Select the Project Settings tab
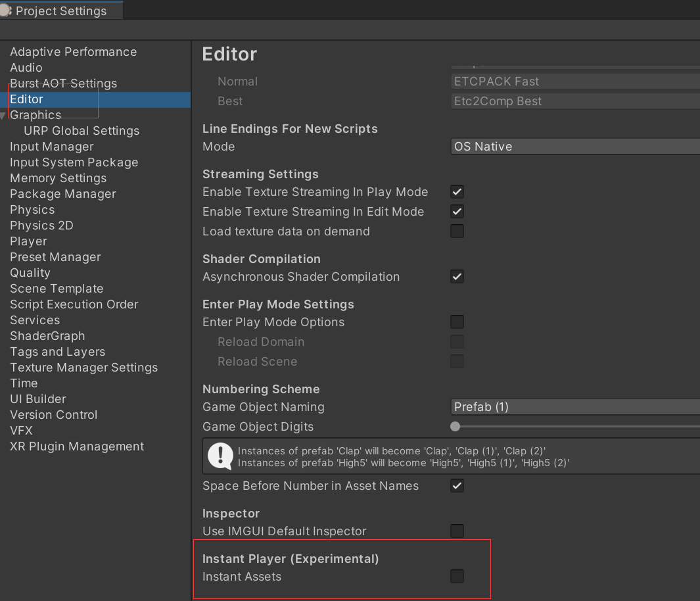This screenshot has width=700, height=601. point(60,11)
